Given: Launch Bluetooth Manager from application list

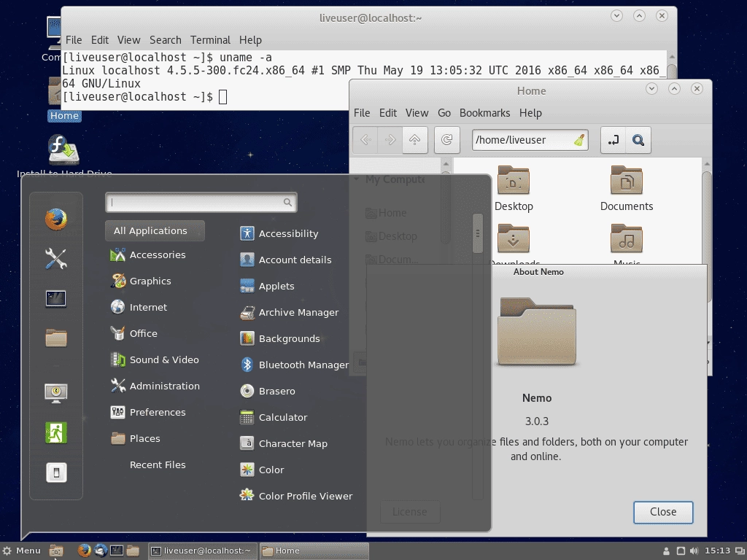Looking at the screenshot, I should pyautogui.click(x=295, y=365).
